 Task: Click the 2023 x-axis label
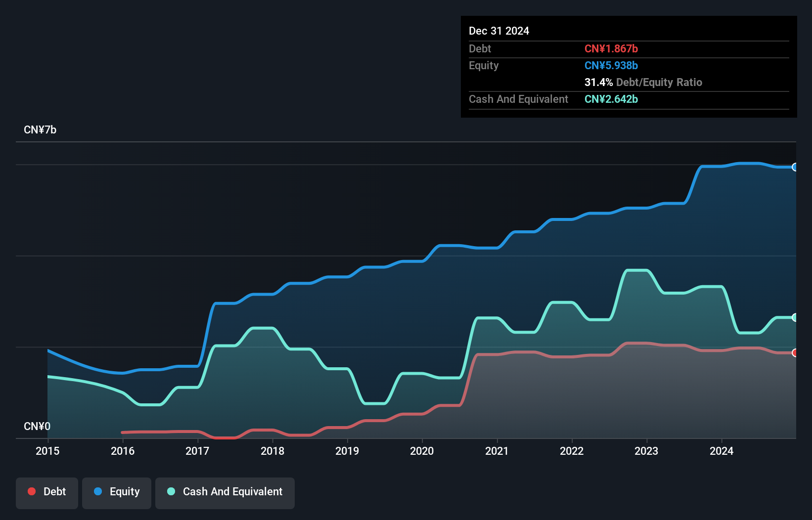(x=646, y=451)
